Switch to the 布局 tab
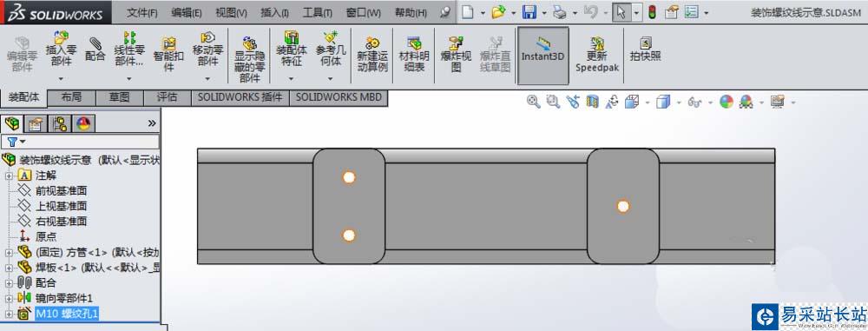 click(x=71, y=97)
